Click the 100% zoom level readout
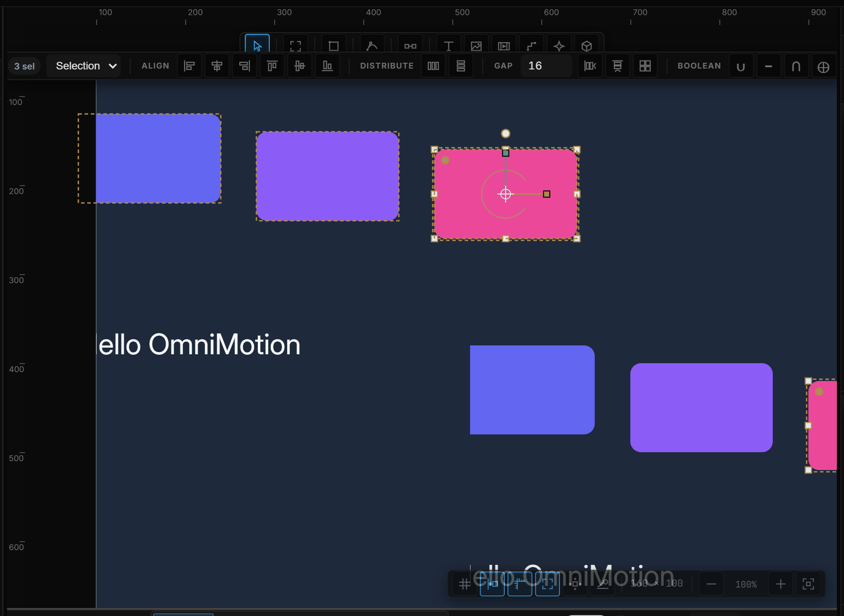Viewport: 844px width, 616px height. pos(746,584)
